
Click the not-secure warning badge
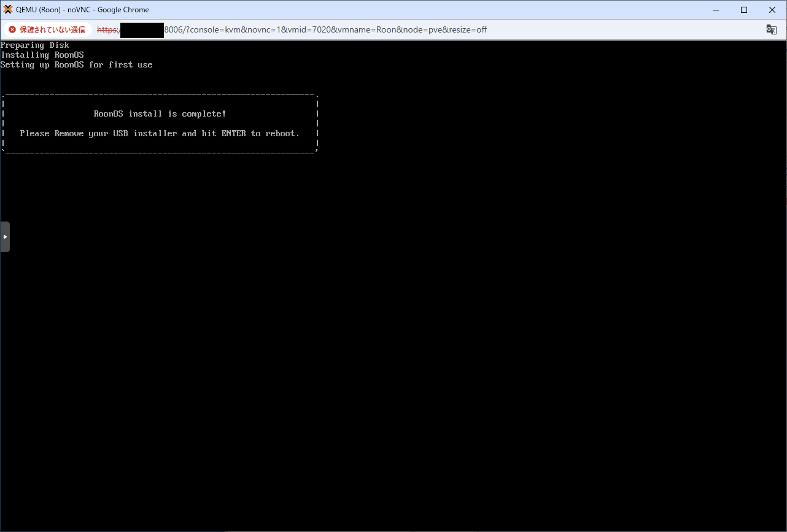coord(47,29)
